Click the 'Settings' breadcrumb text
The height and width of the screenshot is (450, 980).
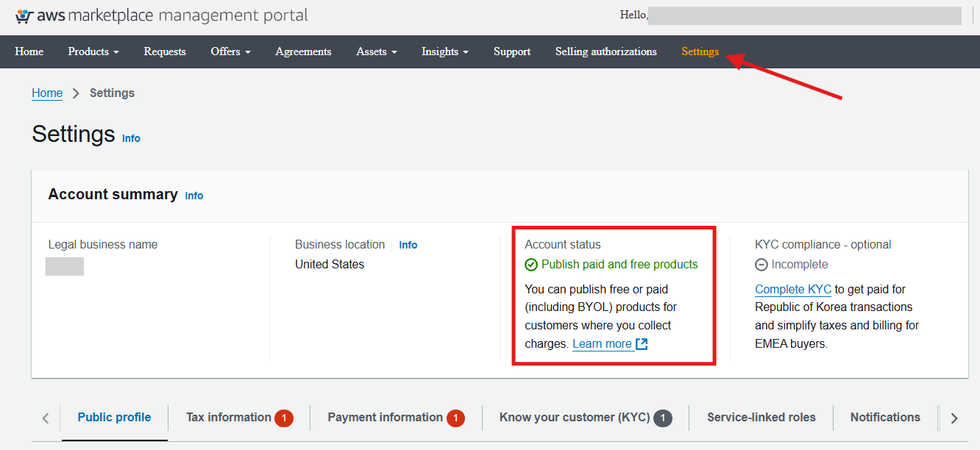[112, 93]
